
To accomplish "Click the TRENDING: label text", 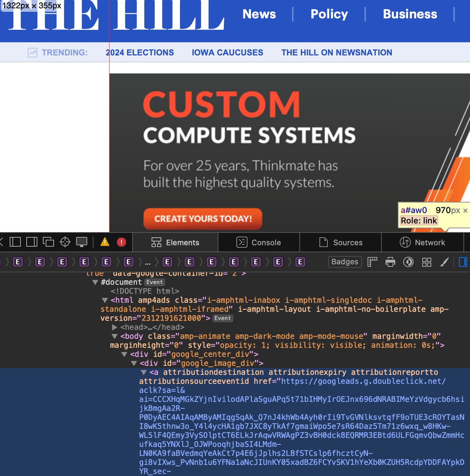I will (65, 53).
